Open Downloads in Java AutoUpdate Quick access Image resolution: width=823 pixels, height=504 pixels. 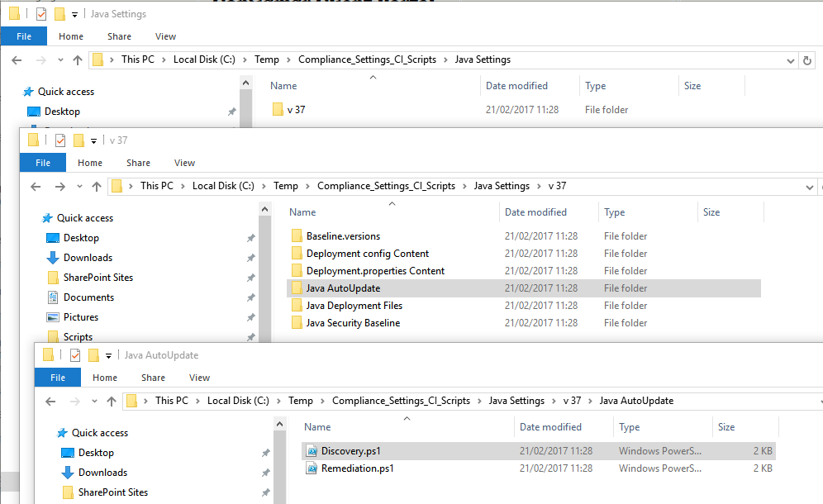pyautogui.click(x=102, y=473)
